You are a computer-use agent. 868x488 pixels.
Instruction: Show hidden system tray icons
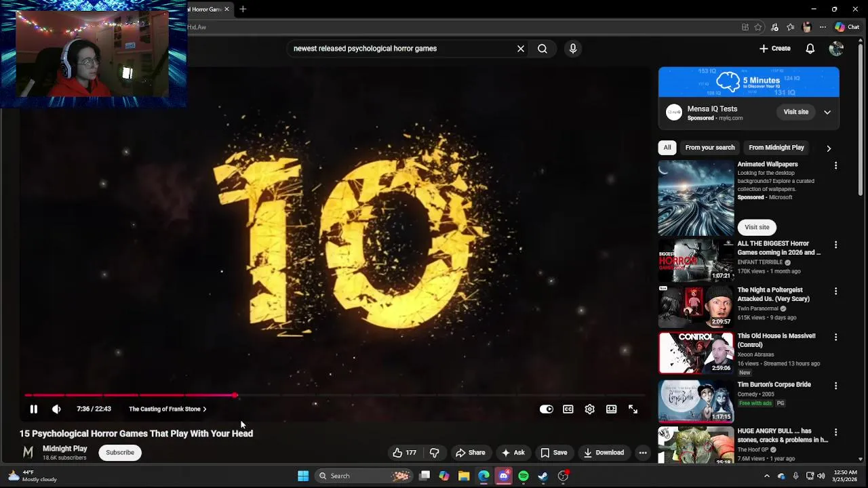tap(767, 476)
